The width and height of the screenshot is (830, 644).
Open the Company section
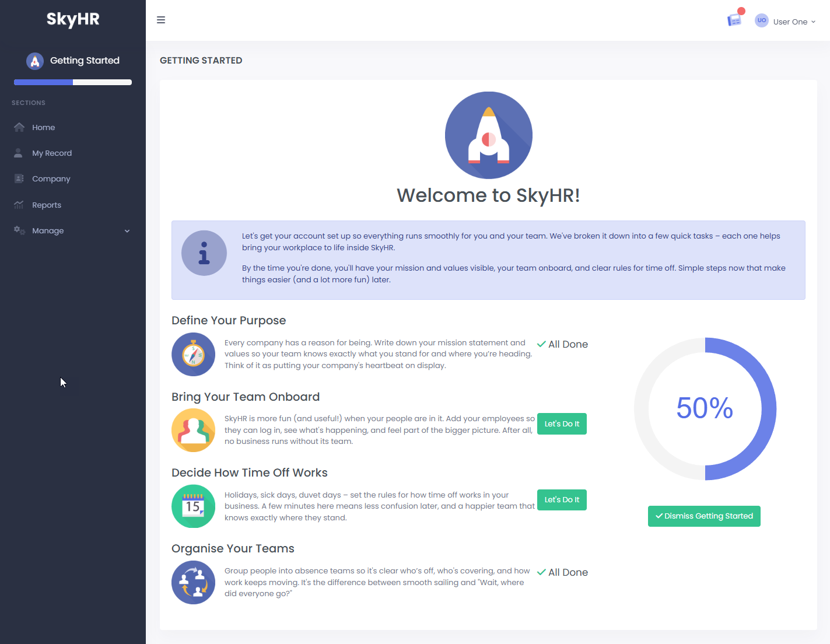click(51, 179)
